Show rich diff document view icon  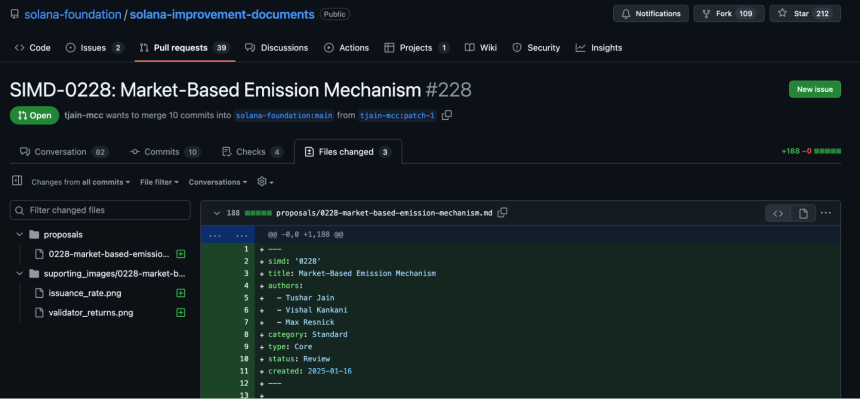point(803,213)
